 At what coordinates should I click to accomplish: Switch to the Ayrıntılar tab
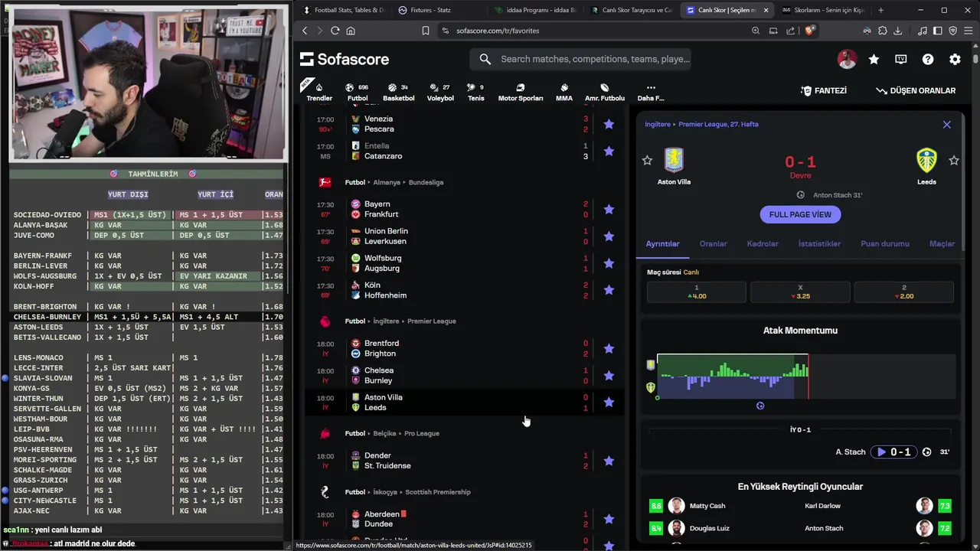(x=662, y=243)
